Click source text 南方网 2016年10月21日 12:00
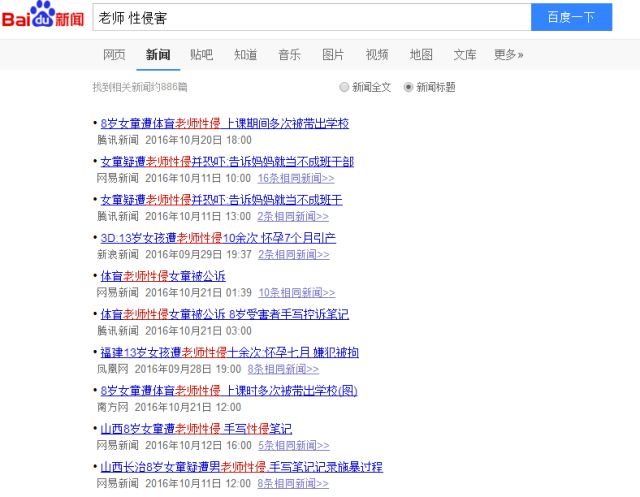The width and height of the screenshot is (640, 497). (169, 407)
